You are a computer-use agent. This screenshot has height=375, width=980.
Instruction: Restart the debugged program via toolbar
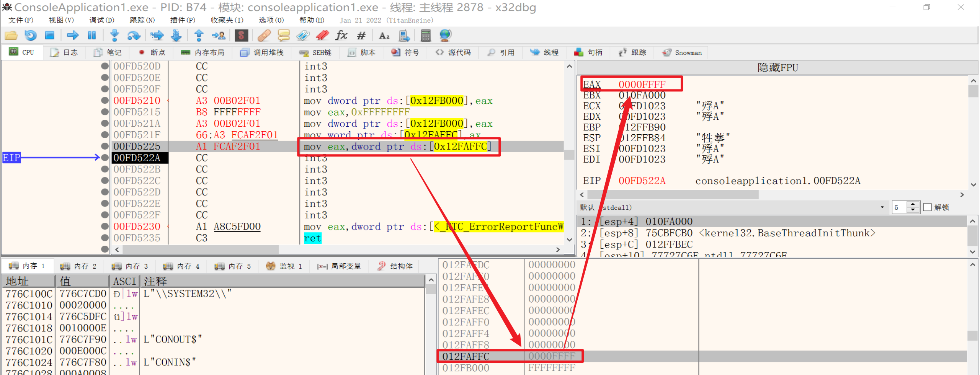31,36
